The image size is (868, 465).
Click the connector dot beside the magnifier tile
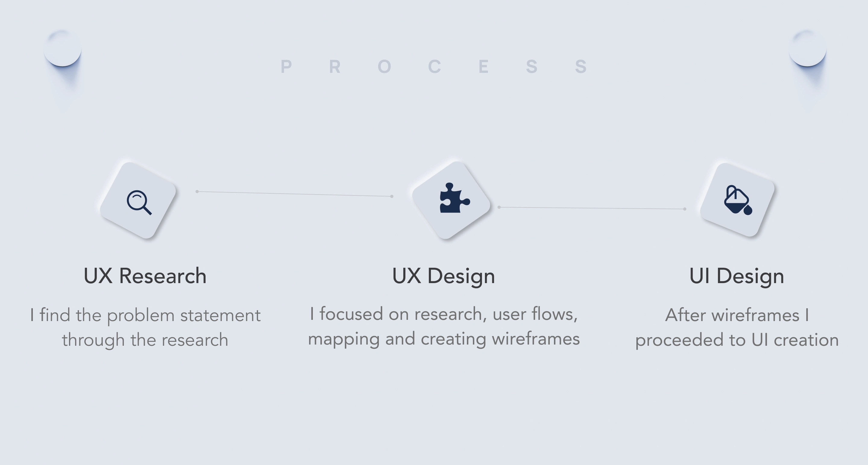(197, 192)
